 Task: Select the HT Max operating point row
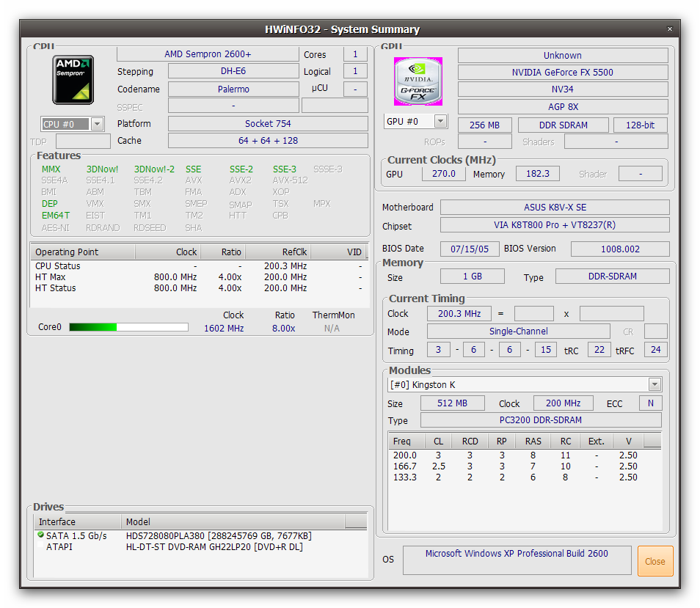tap(199, 277)
